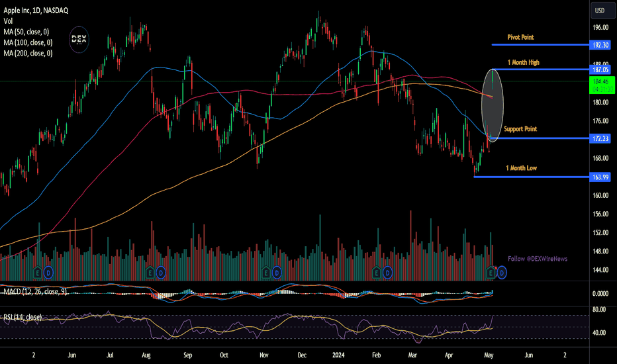
Task: Click the 192.30 pivot price label
Action: pyautogui.click(x=600, y=45)
